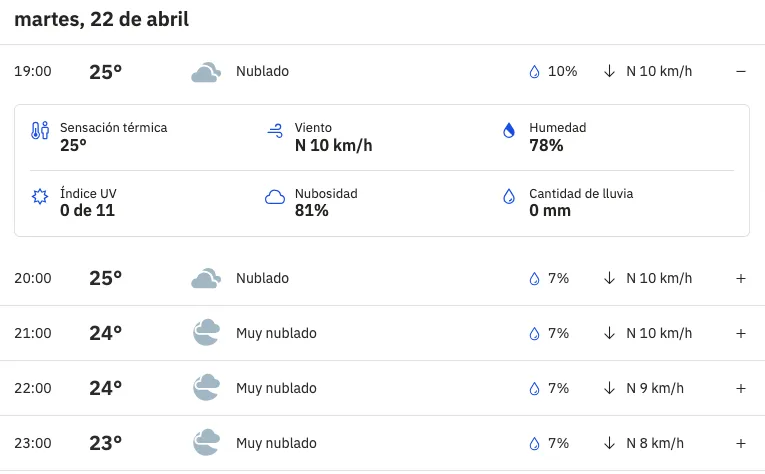The width and height of the screenshot is (765, 474).
Task: Click the Índice UV sun icon
Action: pyautogui.click(x=40, y=197)
